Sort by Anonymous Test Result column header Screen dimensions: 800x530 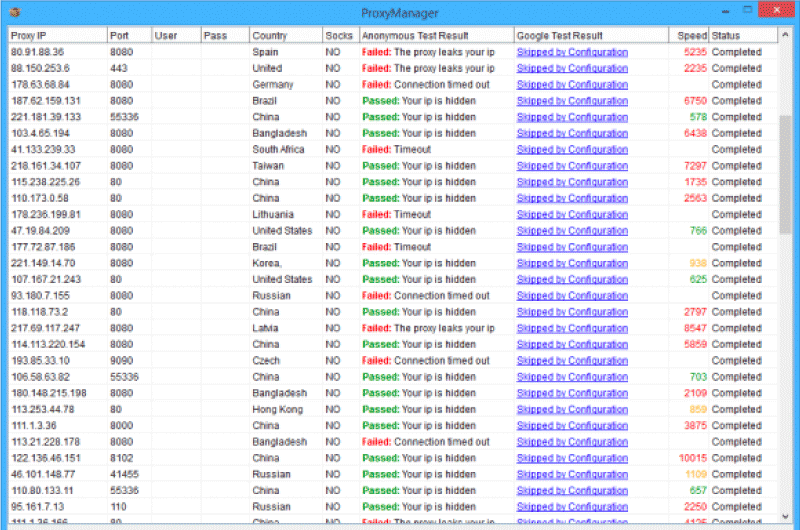point(437,35)
